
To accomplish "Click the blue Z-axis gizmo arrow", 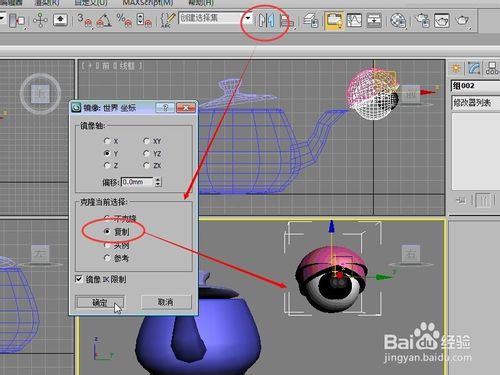I will click(331, 226).
